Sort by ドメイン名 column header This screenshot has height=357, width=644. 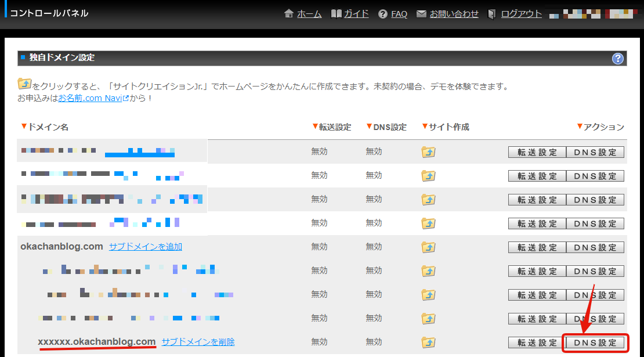44,127
